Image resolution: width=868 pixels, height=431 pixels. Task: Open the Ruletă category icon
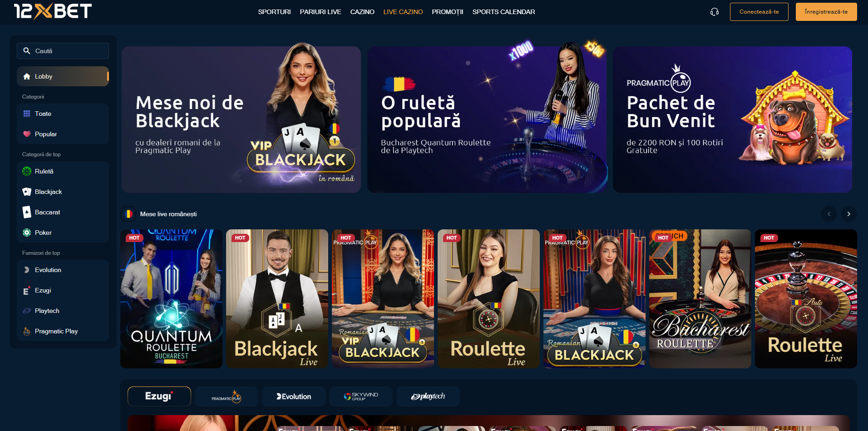click(27, 171)
